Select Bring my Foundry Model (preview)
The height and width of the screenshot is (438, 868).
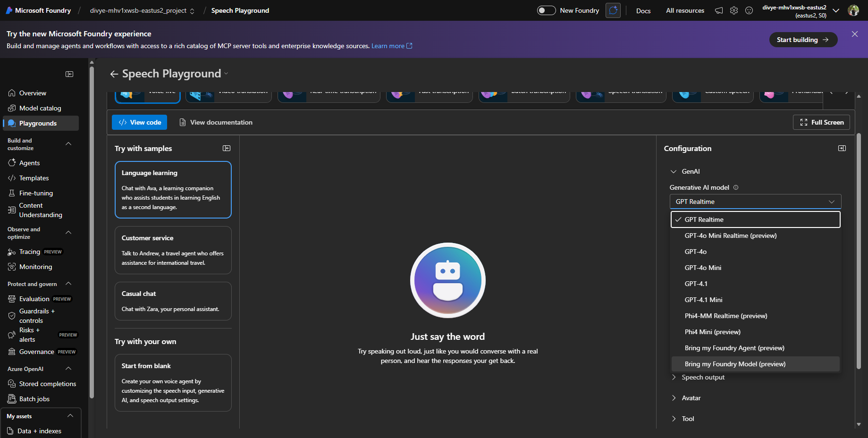point(755,364)
